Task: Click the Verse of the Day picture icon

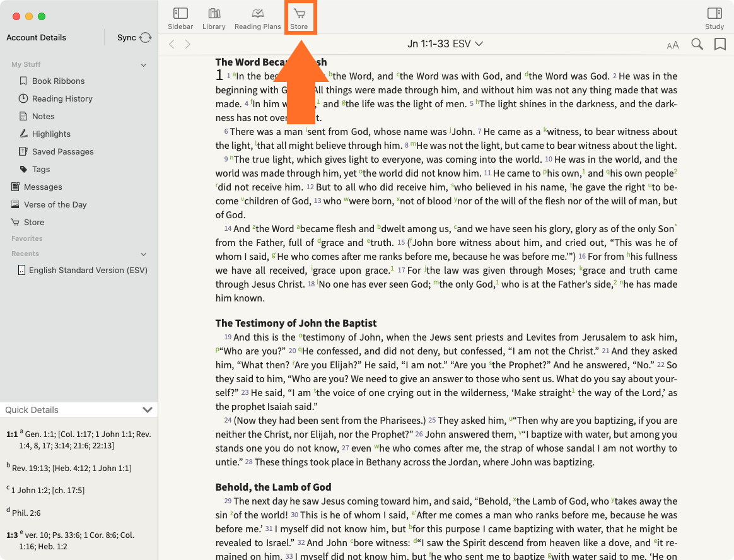Action: [x=15, y=204]
